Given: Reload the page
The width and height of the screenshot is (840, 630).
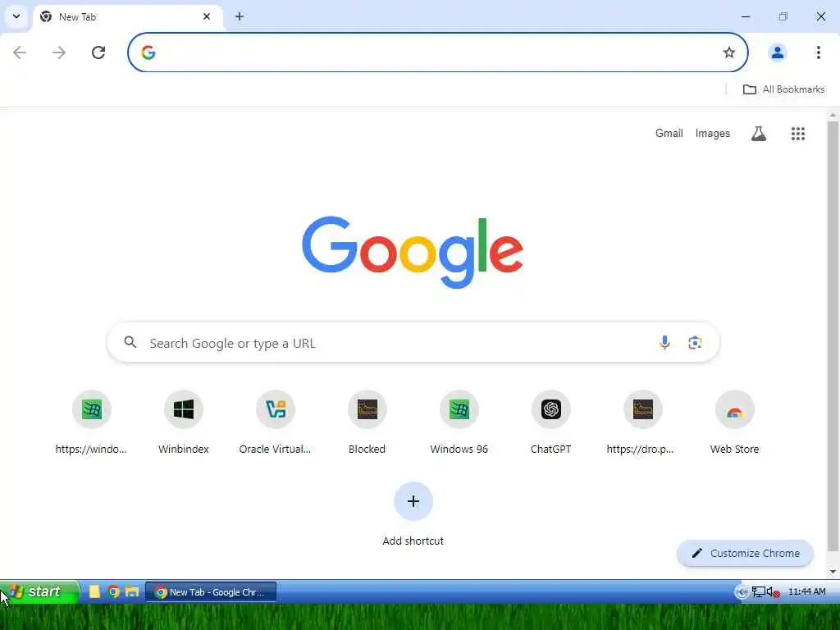Looking at the screenshot, I should pyautogui.click(x=98, y=52).
